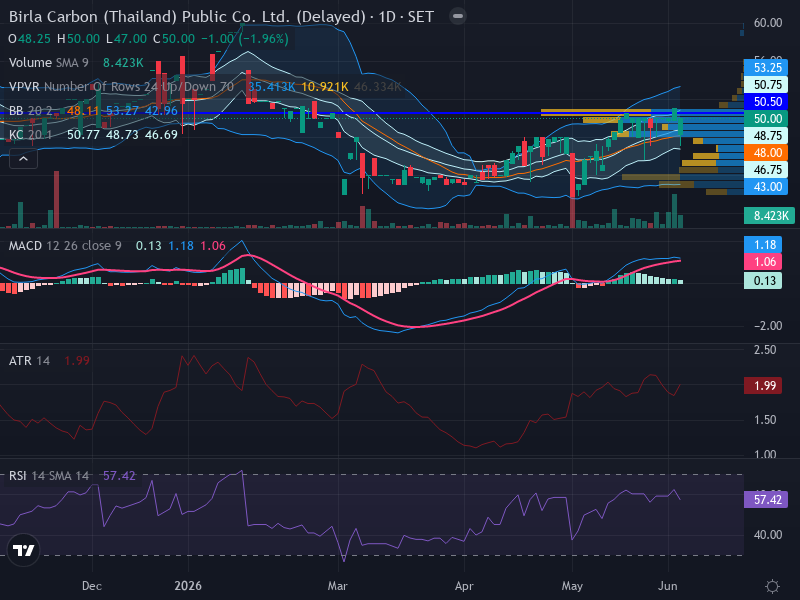Image resolution: width=800 pixels, height=600 pixels.
Task: Click the 46.75 price scale label
Action: 766,169
